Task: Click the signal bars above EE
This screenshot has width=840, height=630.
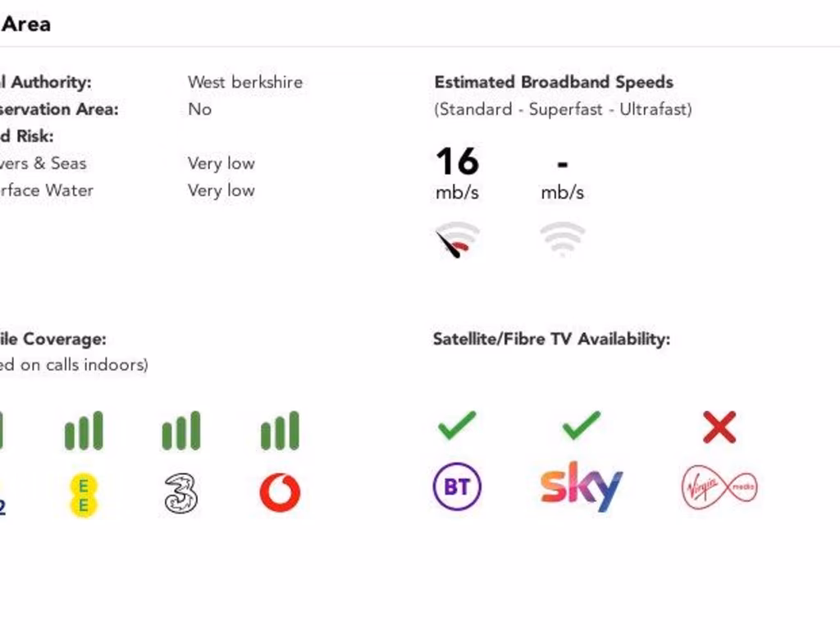Action: (x=84, y=431)
